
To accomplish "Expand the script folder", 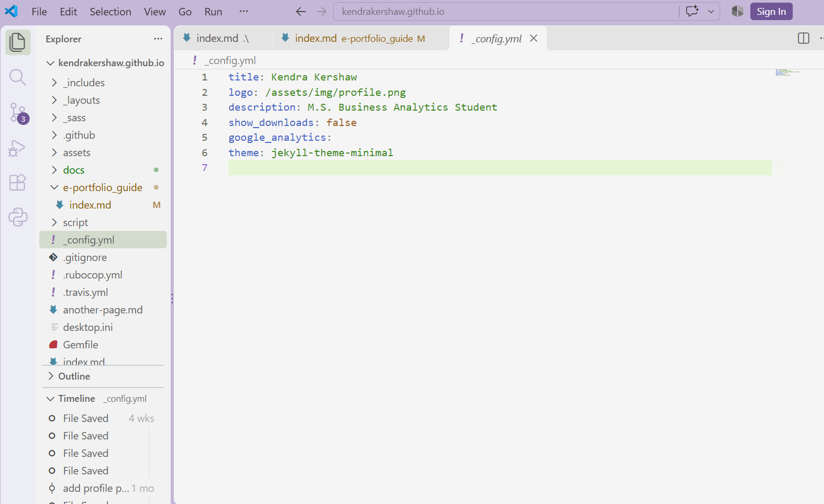I will (103, 222).
